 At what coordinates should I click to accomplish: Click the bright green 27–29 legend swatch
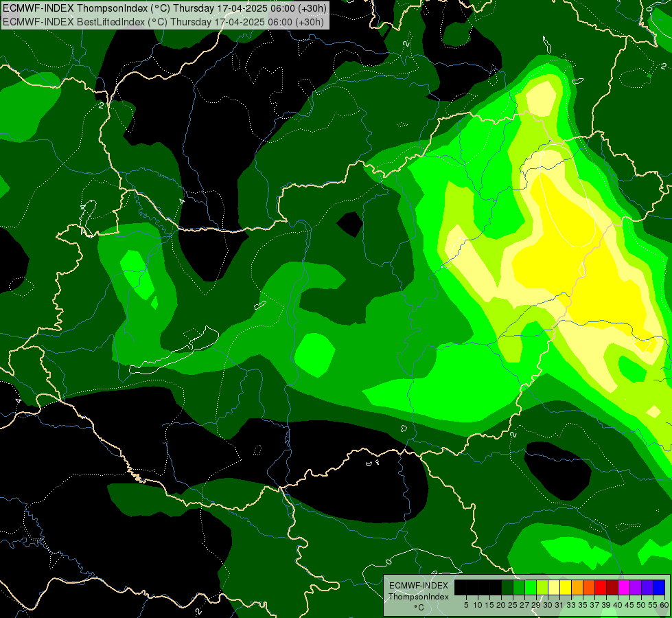pos(531,587)
